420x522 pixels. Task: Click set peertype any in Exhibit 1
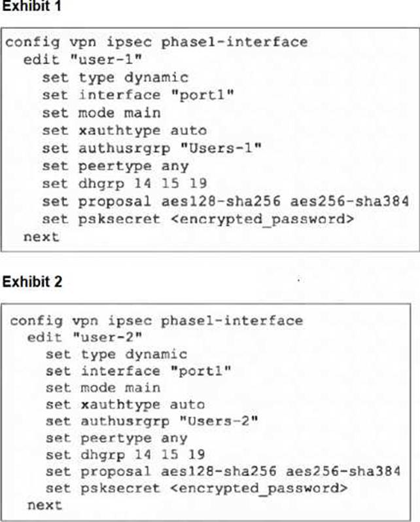[115, 166]
